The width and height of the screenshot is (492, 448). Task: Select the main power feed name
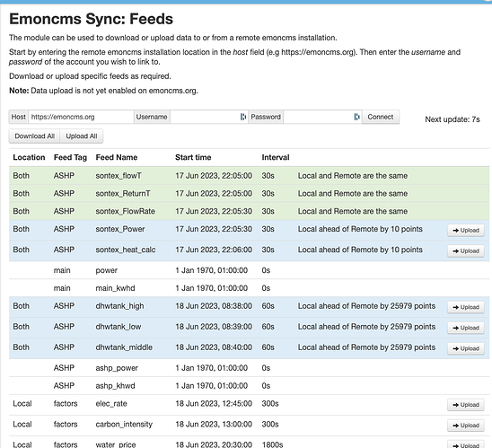(106, 270)
